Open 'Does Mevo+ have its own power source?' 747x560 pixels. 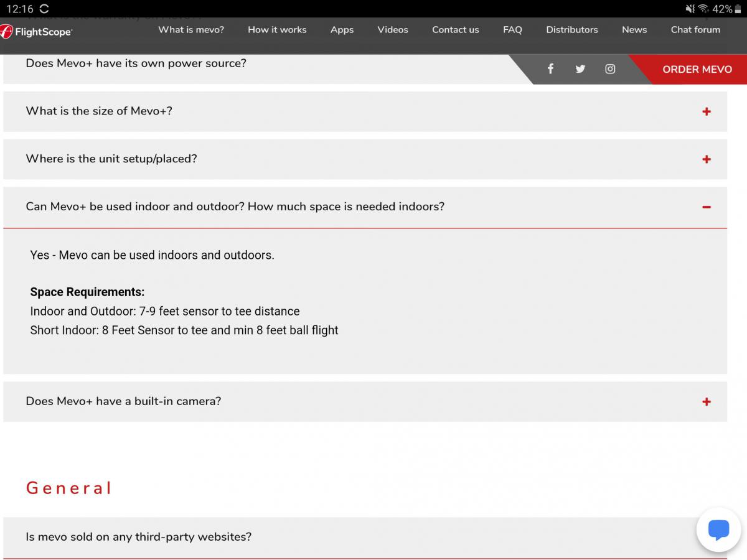[136, 63]
